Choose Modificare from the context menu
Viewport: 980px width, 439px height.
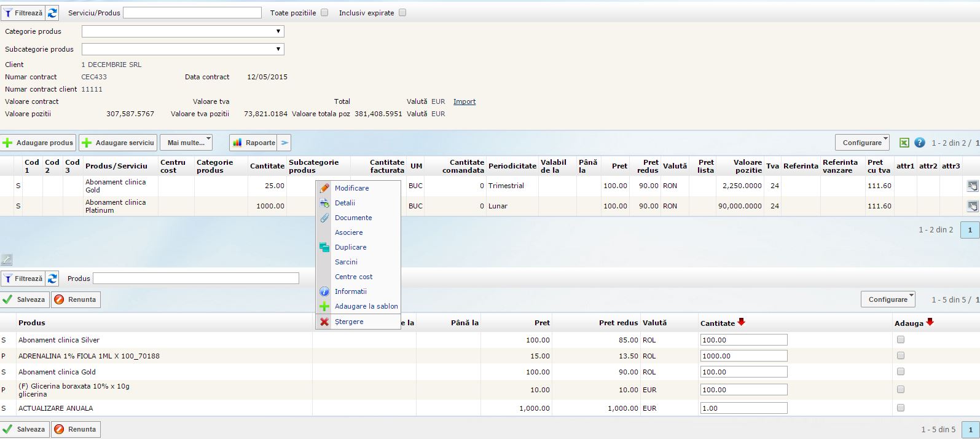(351, 188)
